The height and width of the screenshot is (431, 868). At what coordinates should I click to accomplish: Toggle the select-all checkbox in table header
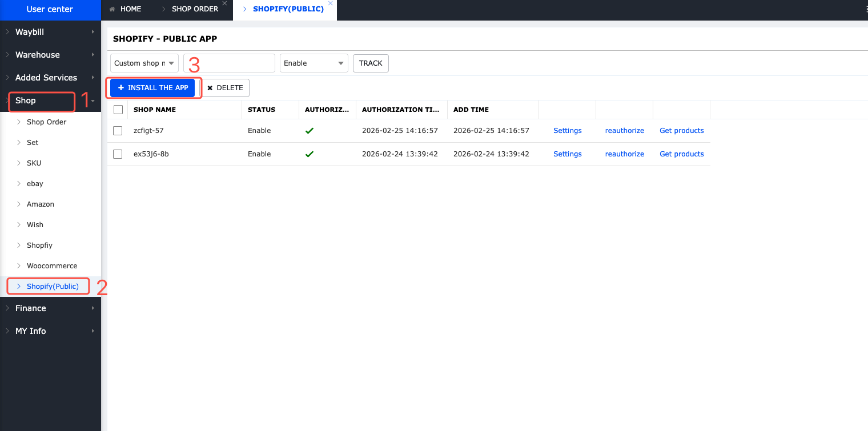[118, 110]
